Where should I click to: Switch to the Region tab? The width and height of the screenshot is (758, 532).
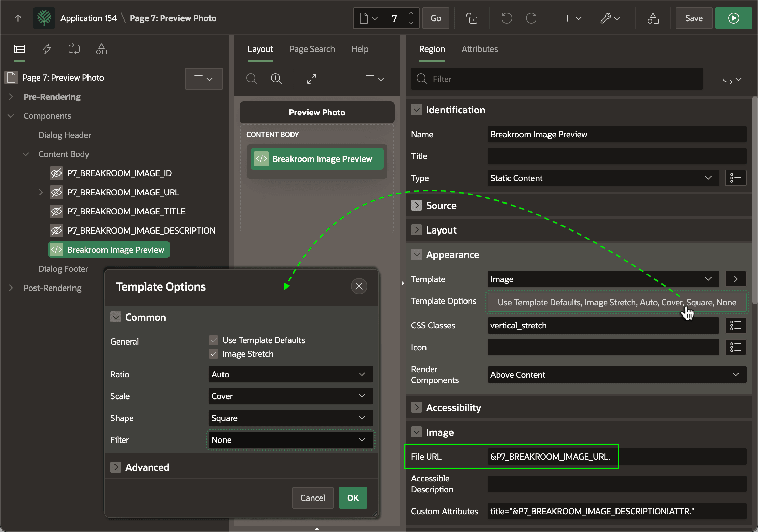point(432,49)
